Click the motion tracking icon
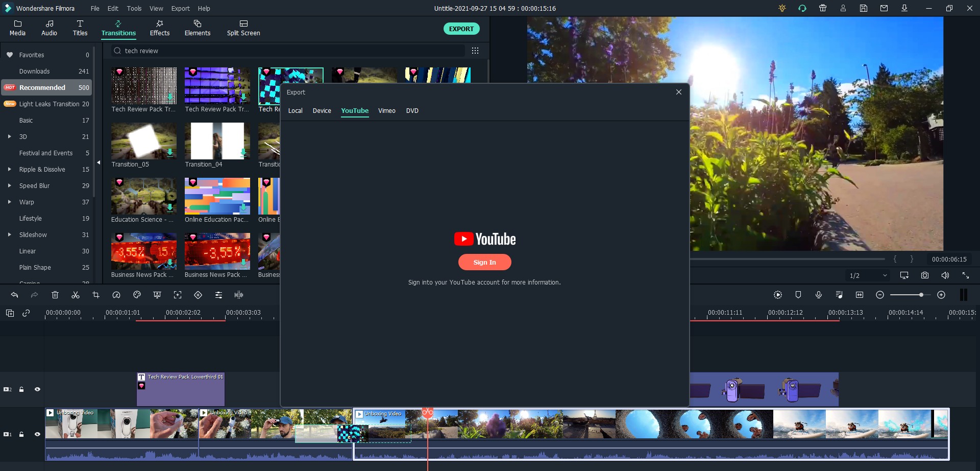The image size is (980, 471). pyautogui.click(x=178, y=295)
